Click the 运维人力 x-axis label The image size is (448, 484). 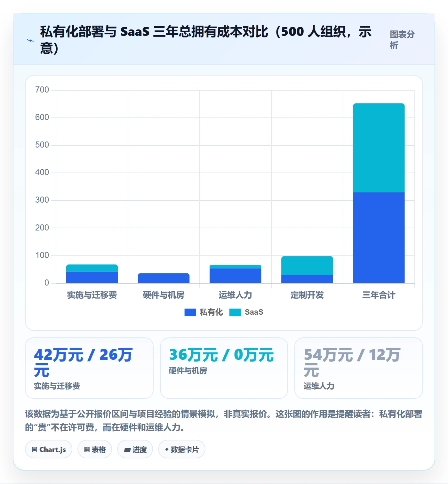[x=235, y=295]
